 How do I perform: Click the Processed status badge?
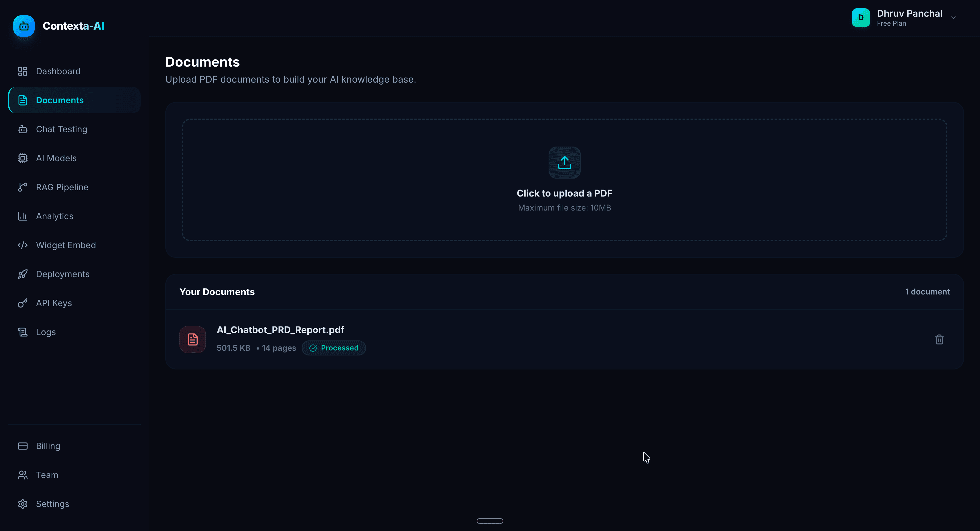click(334, 348)
